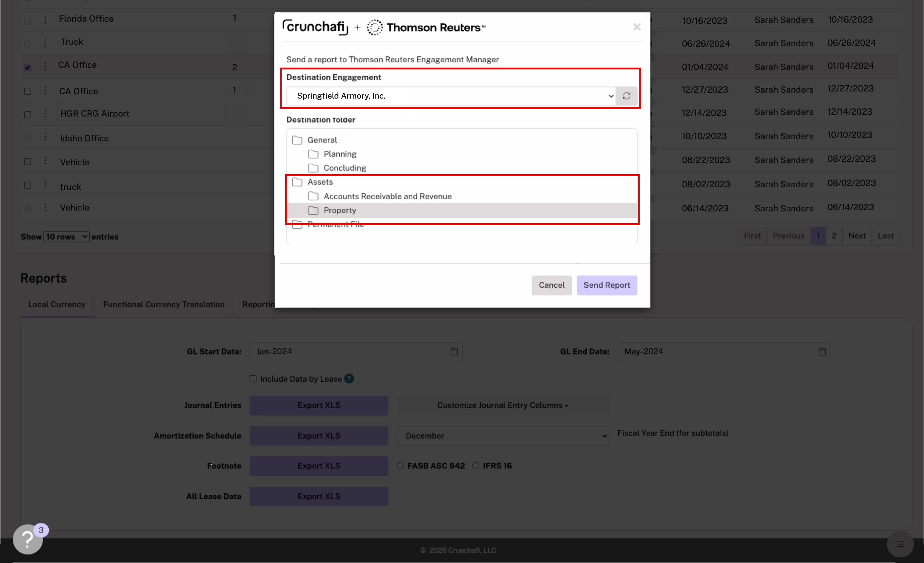The width and height of the screenshot is (924, 563).
Task: Open the three-dot menu for HGR CRG Airport
Action: [x=45, y=113]
